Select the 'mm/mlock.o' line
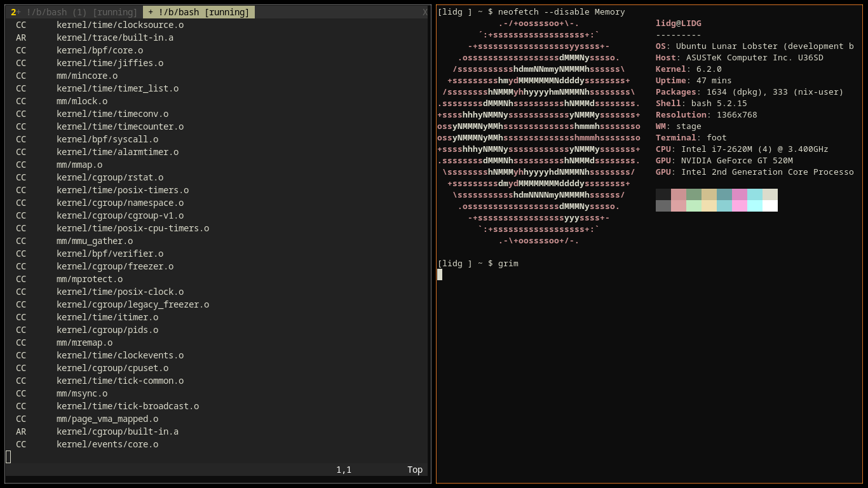The height and width of the screenshot is (488, 868). tap(82, 101)
